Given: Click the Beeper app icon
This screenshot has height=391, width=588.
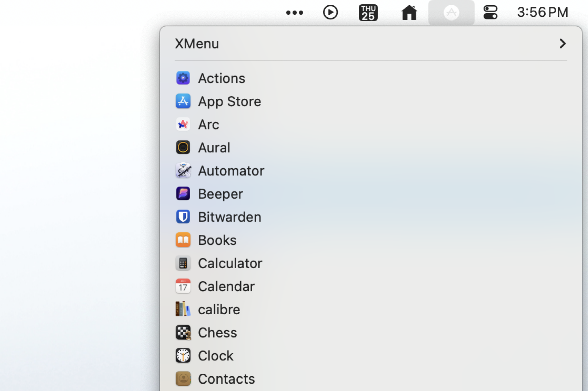Looking at the screenshot, I should 183,194.
